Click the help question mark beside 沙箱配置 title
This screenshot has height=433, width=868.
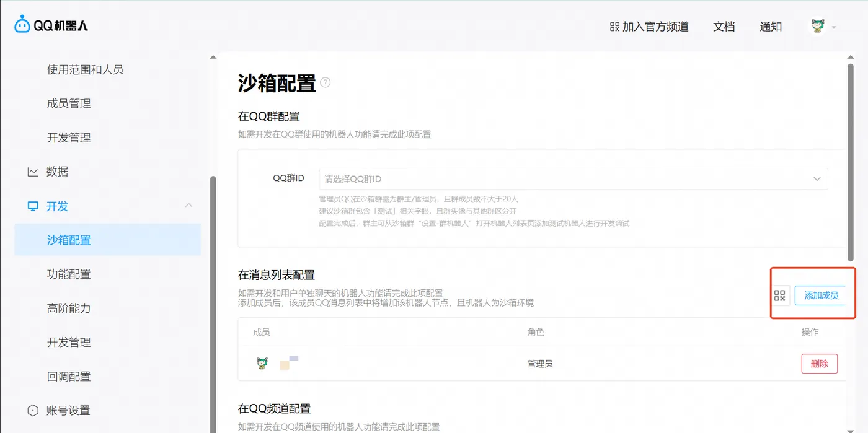click(x=325, y=82)
